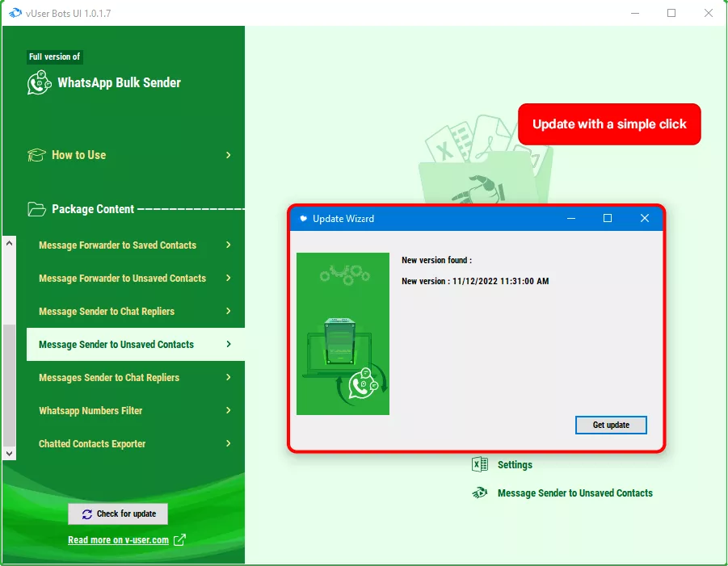Click the Excel icon beside Settings
728x566 pixels.
tap(480, 464)
